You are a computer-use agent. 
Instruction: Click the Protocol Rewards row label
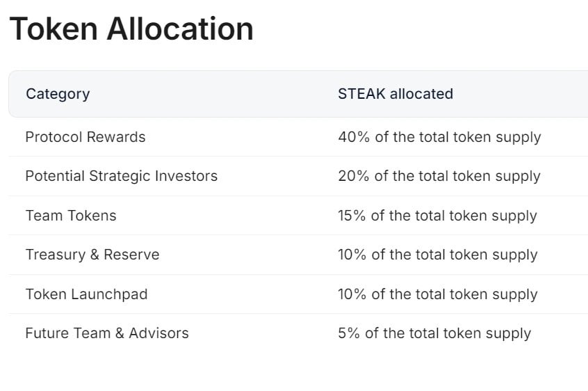tap(85, 137)
